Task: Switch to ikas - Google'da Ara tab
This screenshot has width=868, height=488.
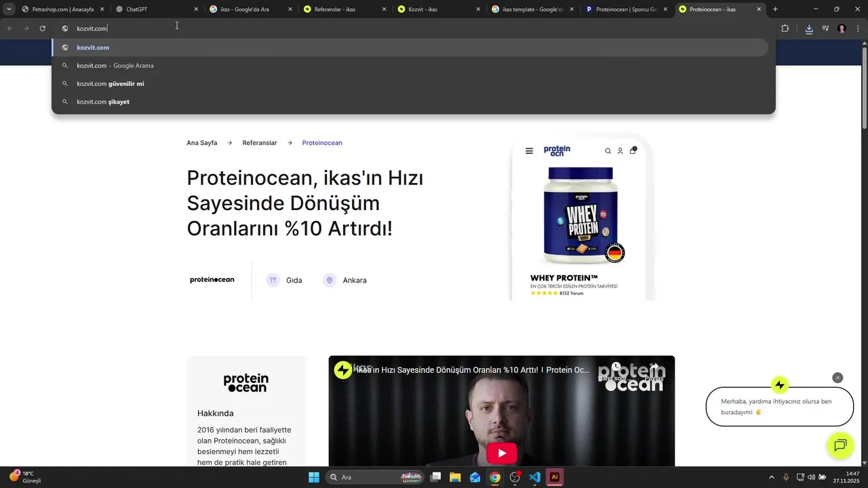Action: point(251,9)
